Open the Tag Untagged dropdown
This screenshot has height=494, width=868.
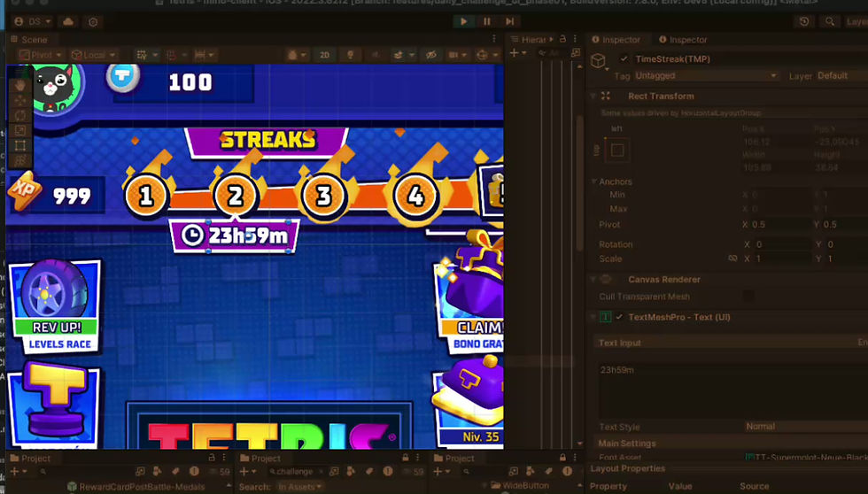706,76
